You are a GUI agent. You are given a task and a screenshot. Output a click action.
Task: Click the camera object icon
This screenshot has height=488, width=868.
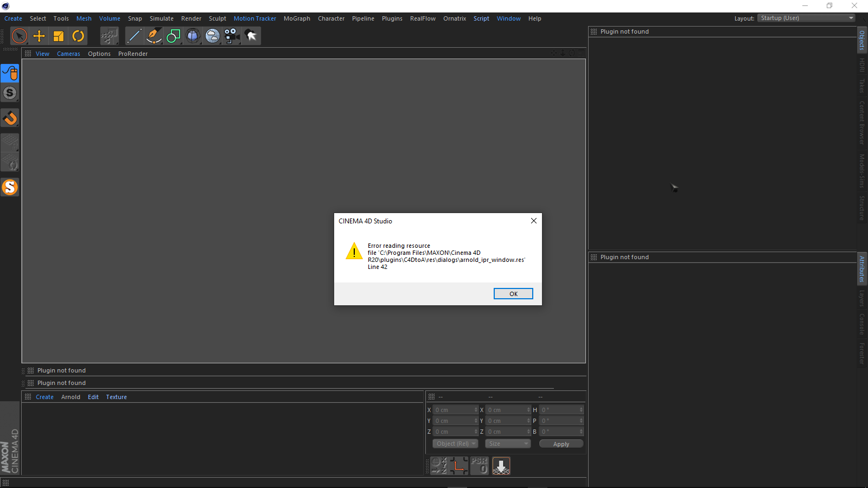(x=232, y=36)
